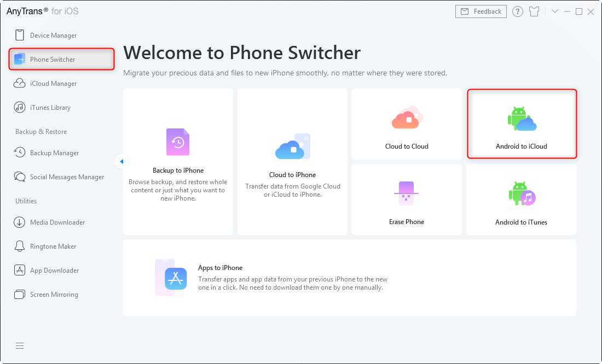Click the iCloud Manager cloud icon
Viewport: 602px width, 364px height.
coord(20,83)
